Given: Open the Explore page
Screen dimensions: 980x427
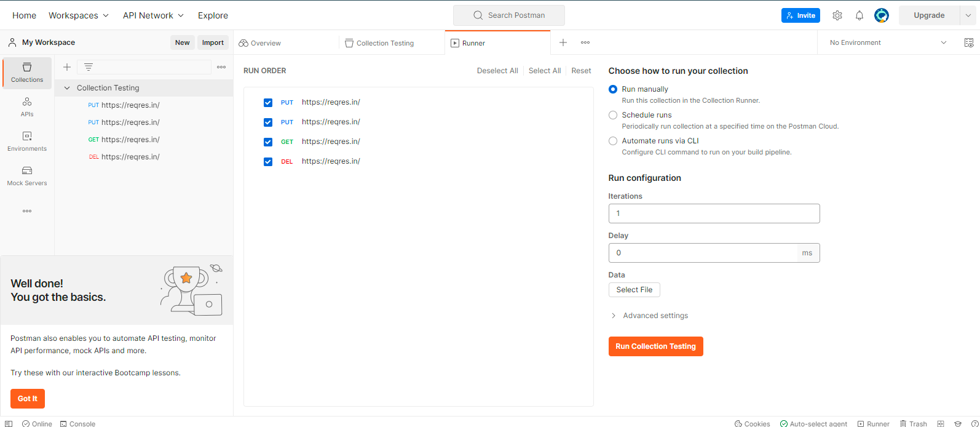Looking at the screenshot, I should pyautogui.click(x=213, y=15).
